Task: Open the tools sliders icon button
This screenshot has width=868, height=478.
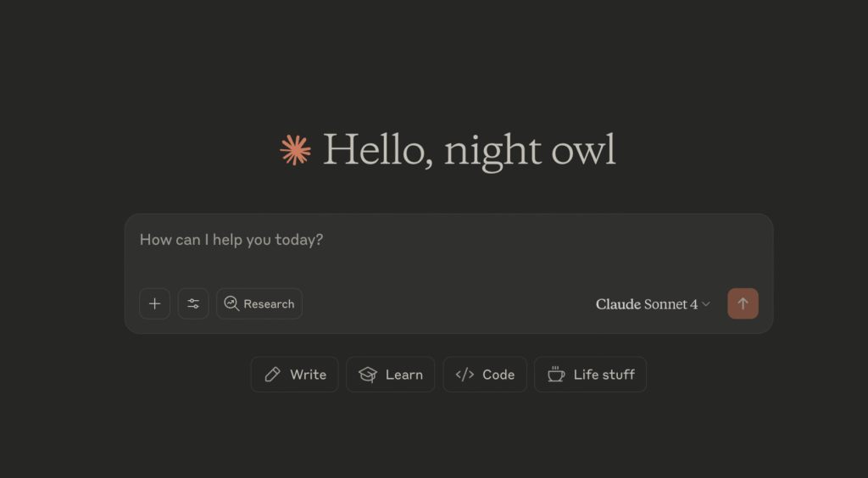Action: coord(193,303)
